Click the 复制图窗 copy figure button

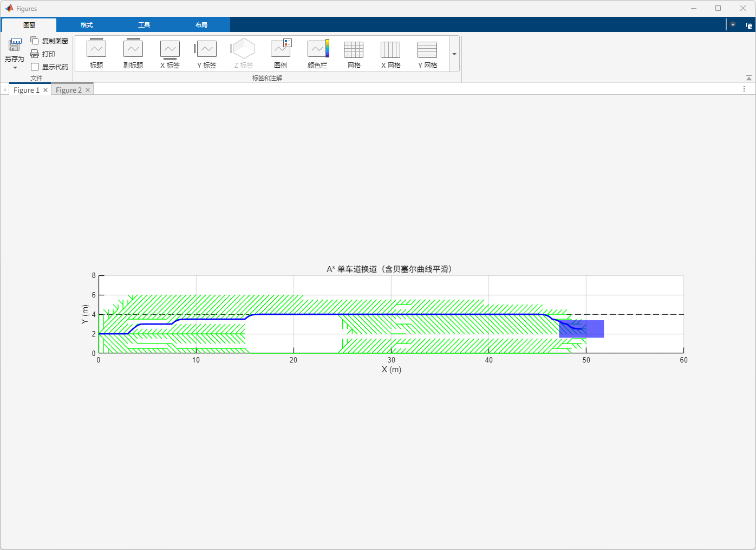click(49, 41)
